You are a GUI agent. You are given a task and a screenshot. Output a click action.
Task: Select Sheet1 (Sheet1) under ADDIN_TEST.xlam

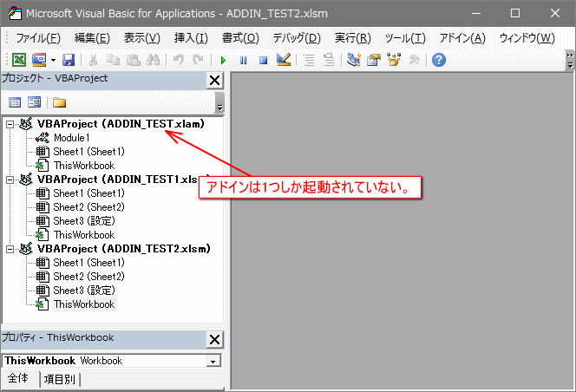(x=88, y=152)
